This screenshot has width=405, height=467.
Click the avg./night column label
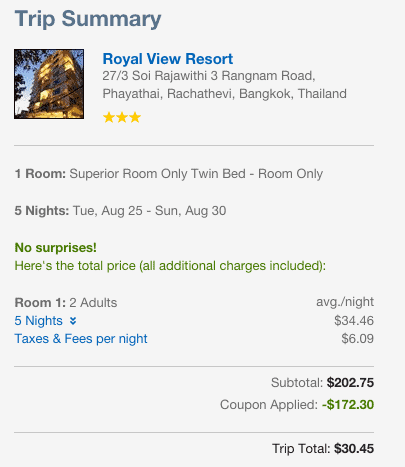tap(345, 302)
